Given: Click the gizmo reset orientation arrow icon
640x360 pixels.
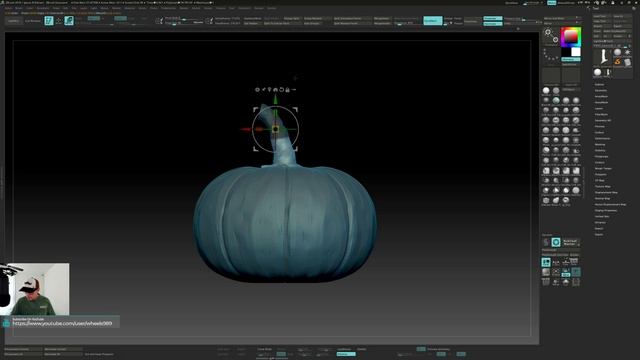Looking at the screenshot, I should pos(282,89).
